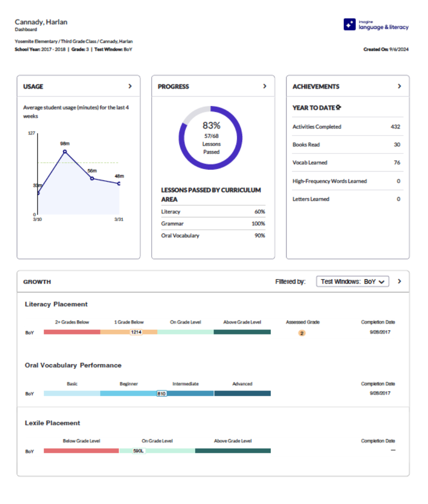Image resolution: width=428 pixels, height=504 pixels.
Task: Click the Oral Vocabulary Performance heading
Action: [73, 365]
